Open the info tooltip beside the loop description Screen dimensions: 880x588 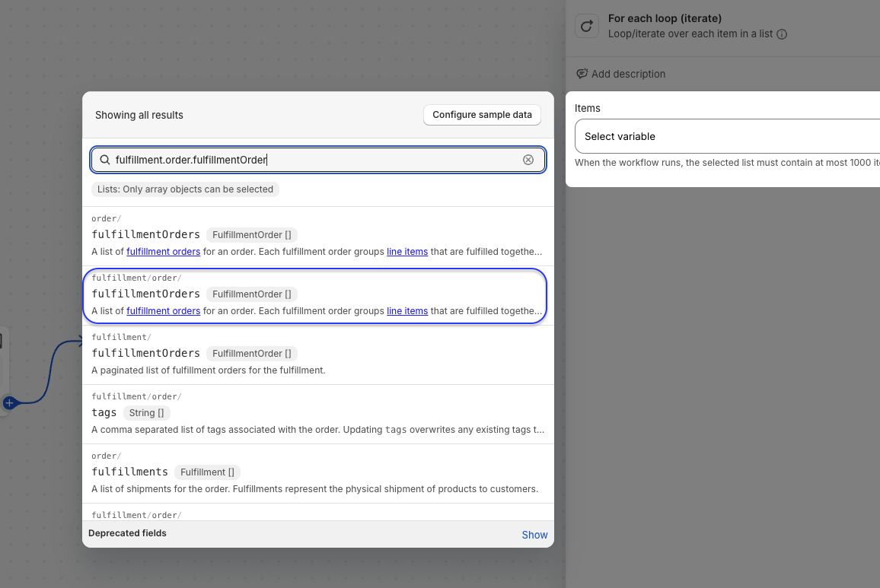pyautogui.click(x=782, y=34)
